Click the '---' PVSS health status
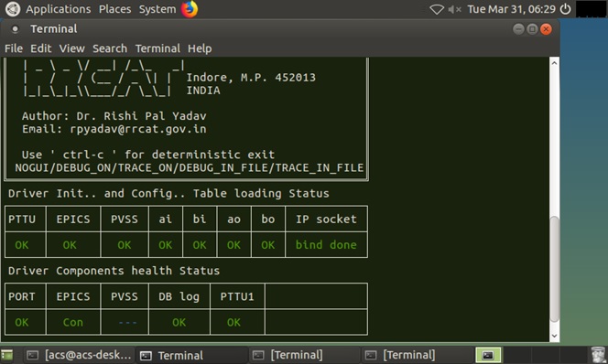This screenshot has height=364, width=608. (127, 322)
